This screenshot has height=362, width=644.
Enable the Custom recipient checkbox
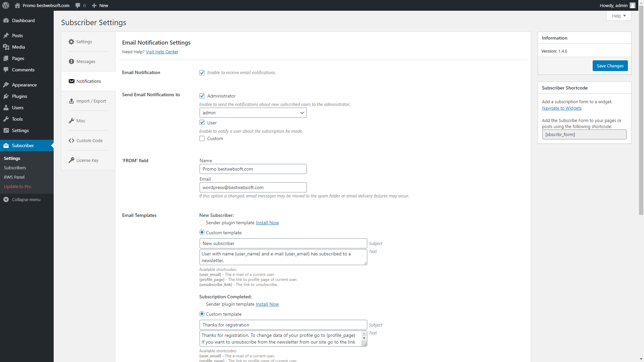[x=202, y=138]
